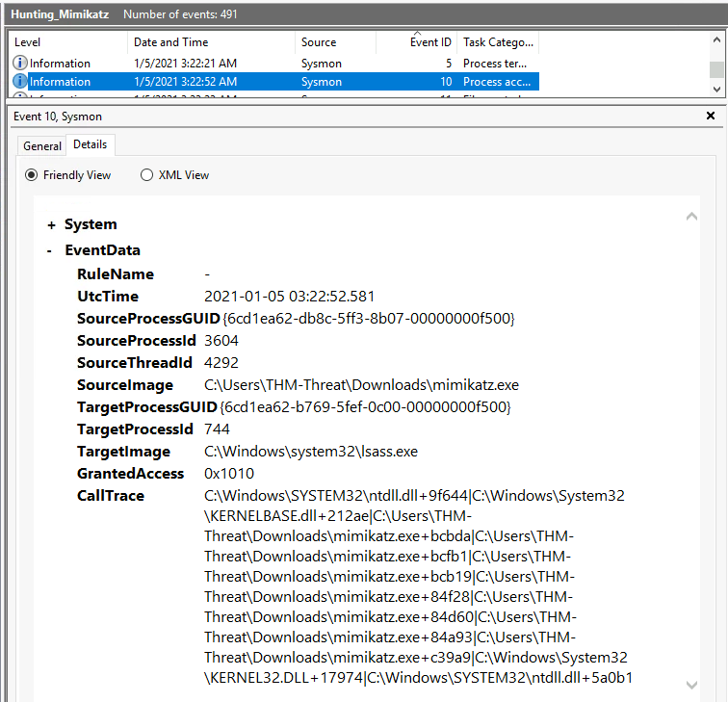Sort events by Date and Time column
This screenshot has height=702, width=728.
click(211, 42)
